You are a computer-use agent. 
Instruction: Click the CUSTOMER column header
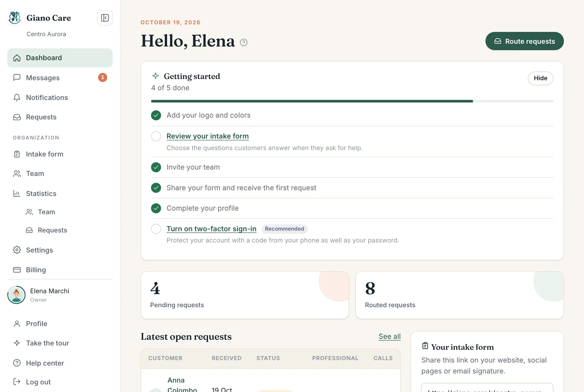click(165, 358)
